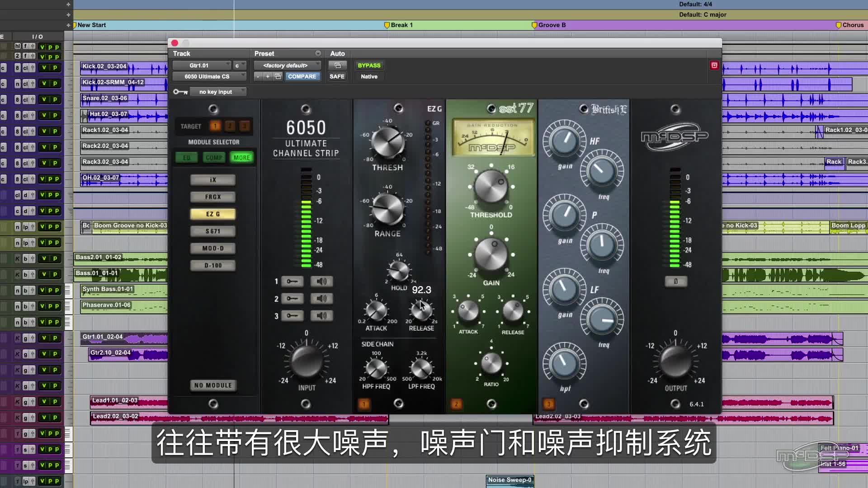
Task: Select the EZ G module in list
Action: (213, 214)
